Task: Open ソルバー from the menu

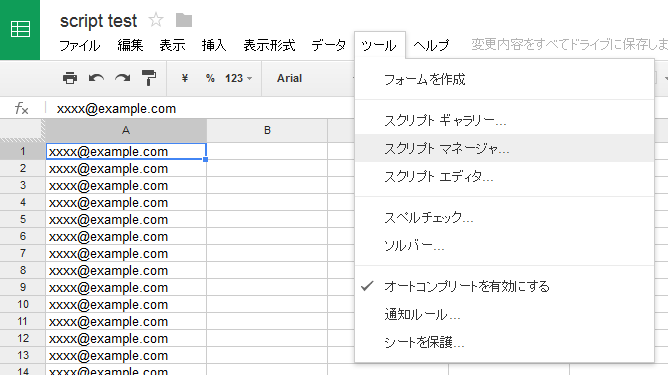Action: tap(504, 245)
